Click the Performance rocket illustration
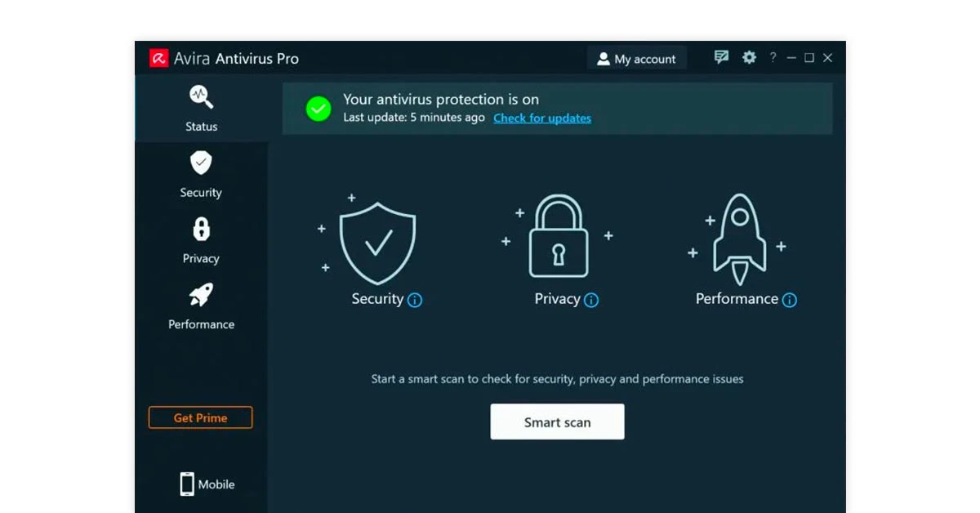Screen dimensions: 980x513 [739, 237]
